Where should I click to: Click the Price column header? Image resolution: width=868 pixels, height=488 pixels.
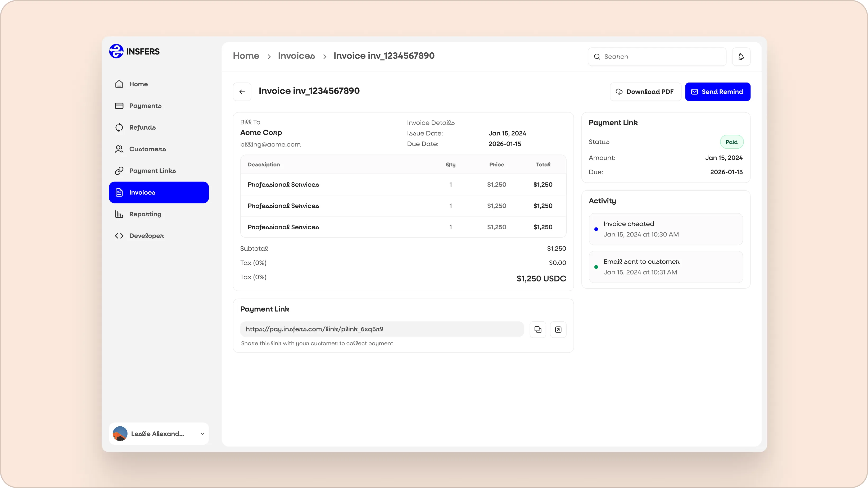tap(497, 164)
